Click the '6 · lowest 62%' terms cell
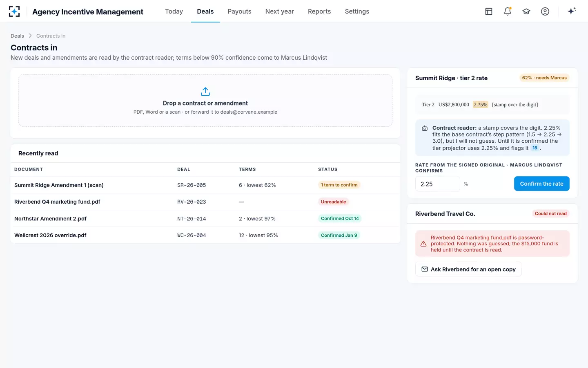Viewport: 588px width, 368px height. tap(257, 185)
